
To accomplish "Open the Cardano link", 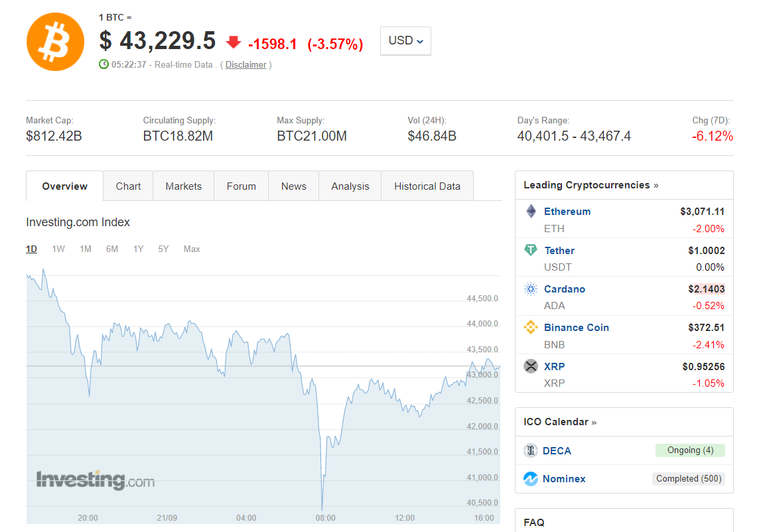I will click(565, 289).
